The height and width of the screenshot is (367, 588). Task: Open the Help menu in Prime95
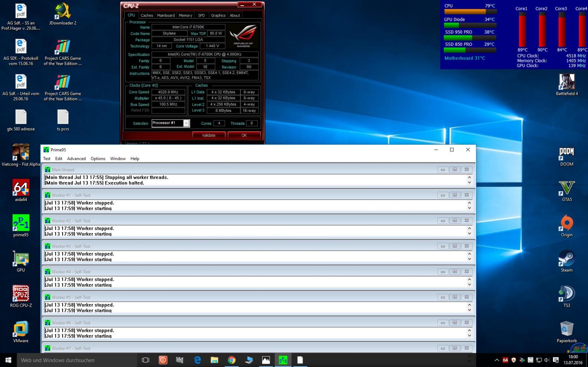(135, 159)
